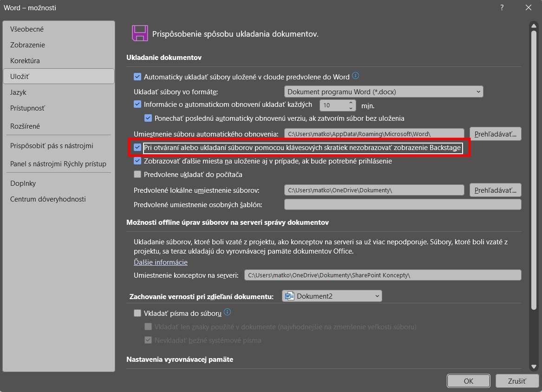This screenshot has height=392, width=542.
Task: Decrease the autorecover minutes spinner
Action: tap(351, 108)
